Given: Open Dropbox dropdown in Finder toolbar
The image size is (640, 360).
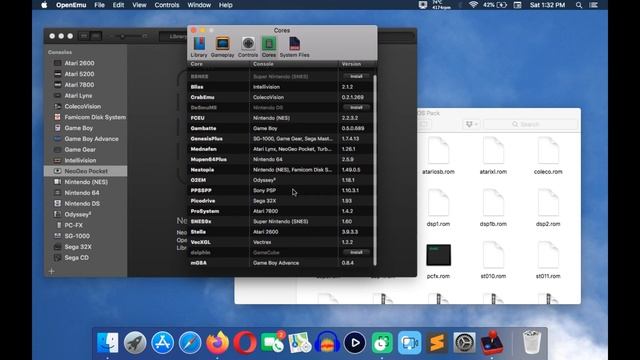Looking at the screenshot, I should [x=471, y=124].
